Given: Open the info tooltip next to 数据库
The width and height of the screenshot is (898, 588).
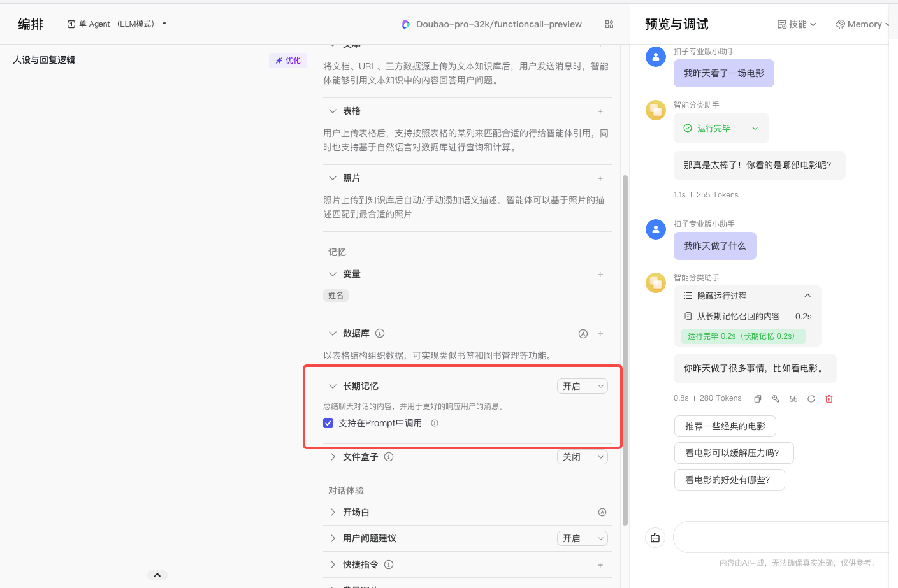Looking at the screenshot, I should point(380,333).
